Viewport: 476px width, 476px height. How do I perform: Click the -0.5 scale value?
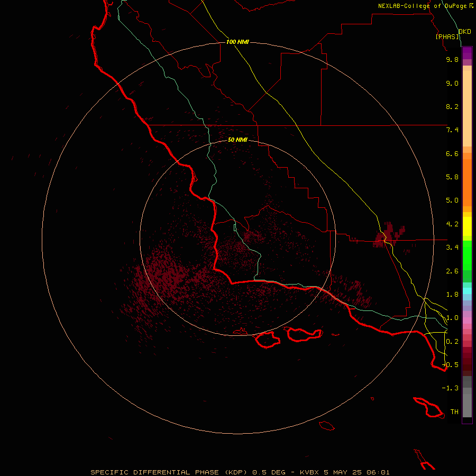(x=451, y=365)
